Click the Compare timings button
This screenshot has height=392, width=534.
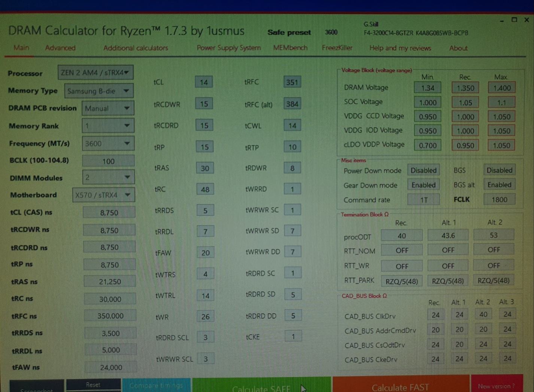pyautogui.click(x=157, y=385)
